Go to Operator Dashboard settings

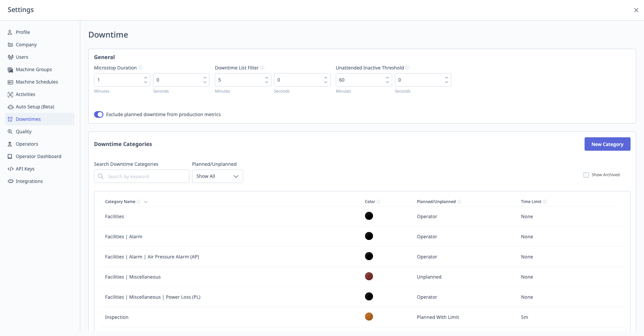coord(38,156)
